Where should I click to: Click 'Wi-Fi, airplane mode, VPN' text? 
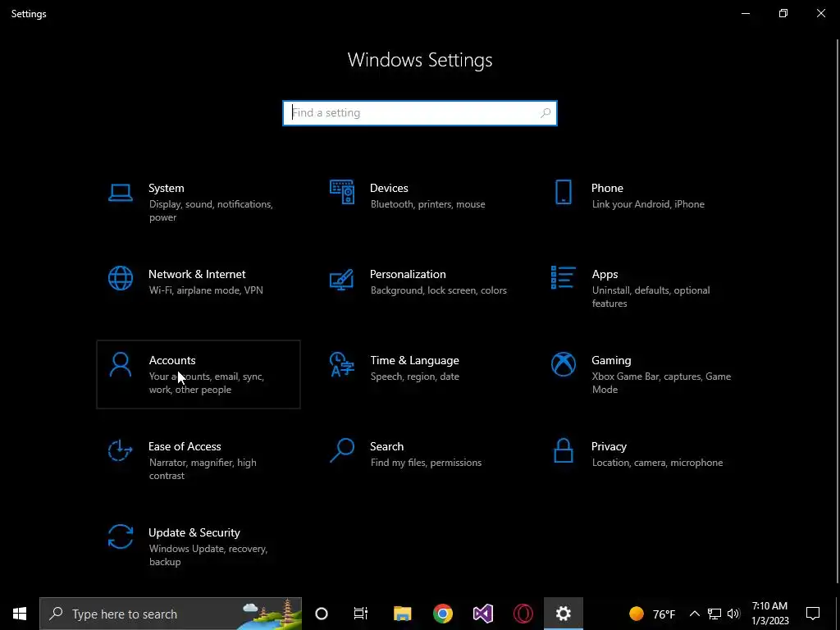click(206, 290)
